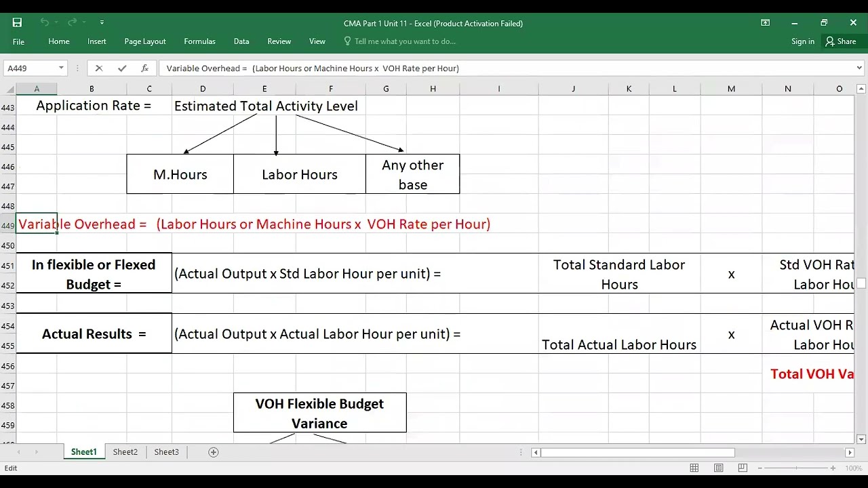Confirm entry with checkmark icon
Image resolution: width=868 pixels, height=488 pixels.
122,68
